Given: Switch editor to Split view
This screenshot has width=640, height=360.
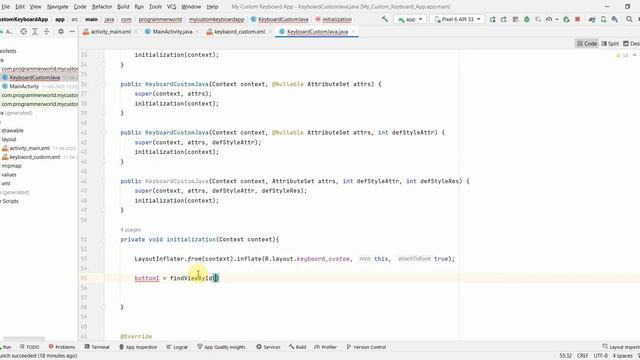Looking at the screenshot, I should pos(610,44).
